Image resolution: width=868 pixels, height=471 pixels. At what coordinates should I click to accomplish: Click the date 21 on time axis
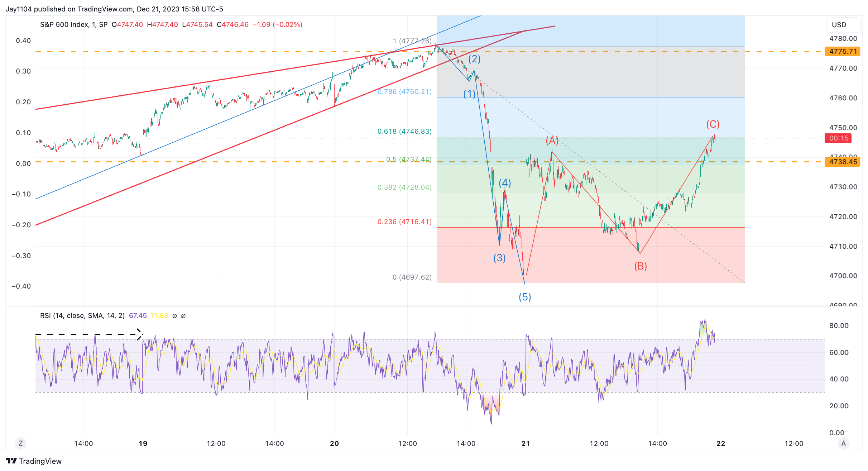[526, 443]
